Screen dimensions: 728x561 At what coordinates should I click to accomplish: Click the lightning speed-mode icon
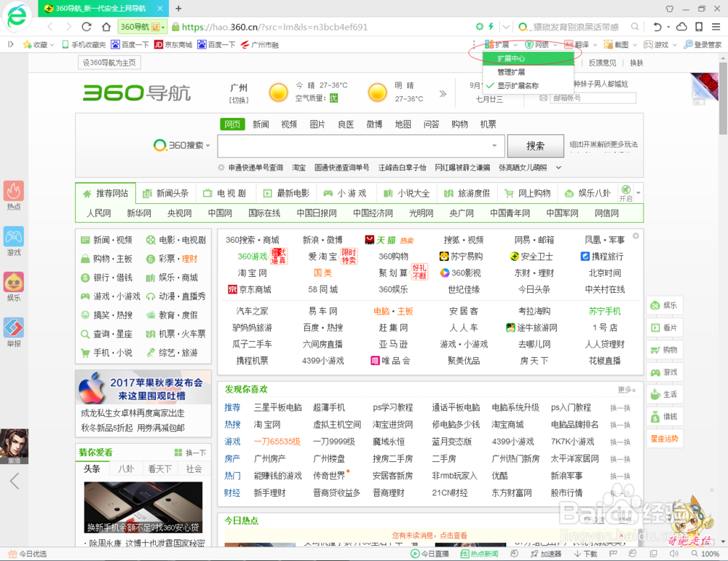click(491, 27)
